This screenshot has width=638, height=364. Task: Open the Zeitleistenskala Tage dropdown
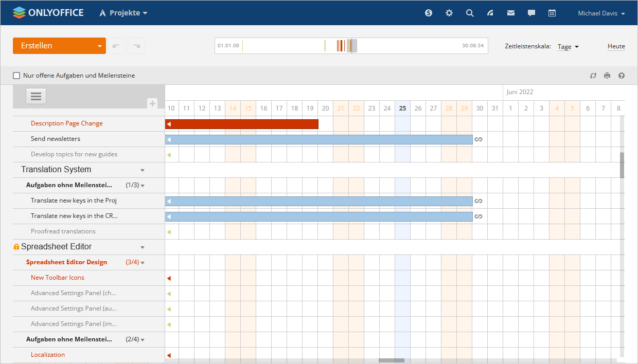[x=568, y=46]
